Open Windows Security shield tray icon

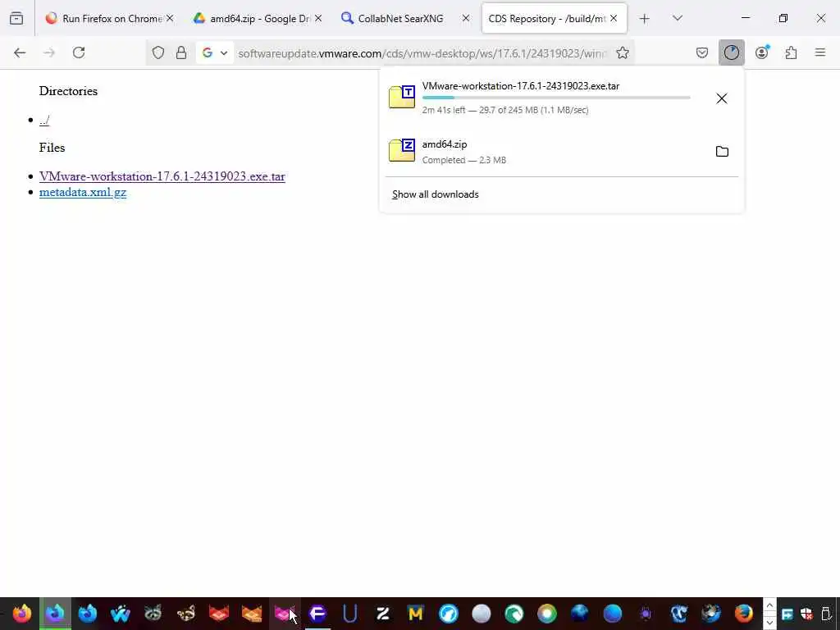807,614
